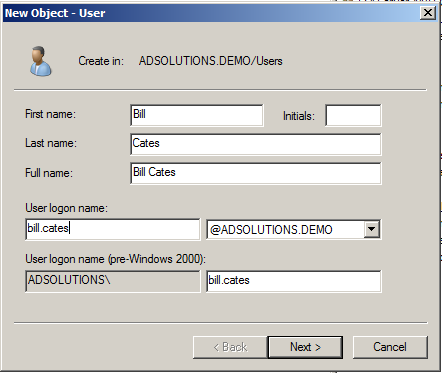Click the Cancel button
Viewport: 442px width, 373px height.
pyautogui.click(x=390, y=347)
